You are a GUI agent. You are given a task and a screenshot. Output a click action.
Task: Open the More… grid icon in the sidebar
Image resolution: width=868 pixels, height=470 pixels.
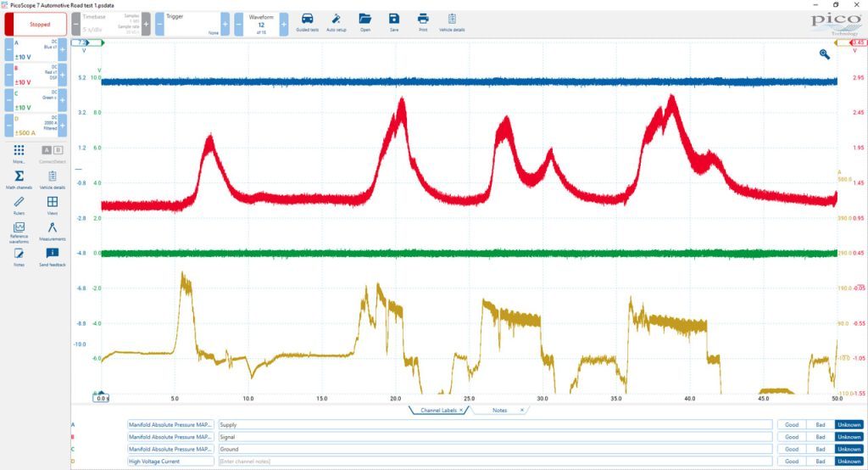click(x=19, y=154)
